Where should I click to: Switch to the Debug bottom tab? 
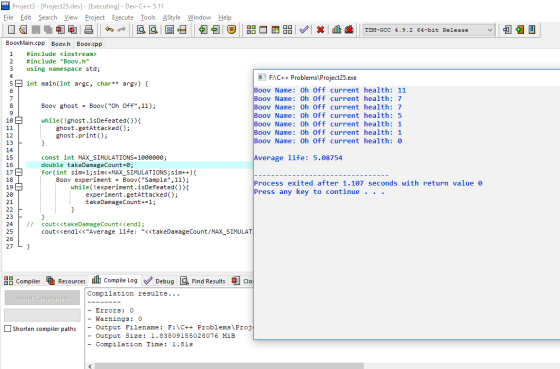click(159, 281)
